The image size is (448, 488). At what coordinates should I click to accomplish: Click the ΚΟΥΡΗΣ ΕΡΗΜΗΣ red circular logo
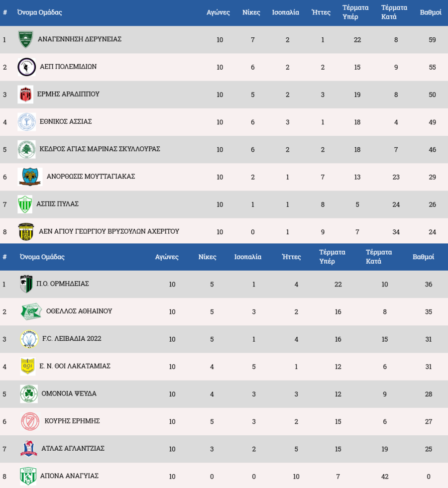(30, 421)
